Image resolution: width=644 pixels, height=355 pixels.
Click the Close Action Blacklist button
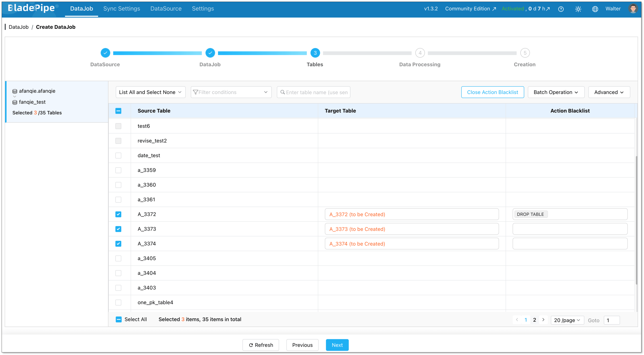click(492, 92)
